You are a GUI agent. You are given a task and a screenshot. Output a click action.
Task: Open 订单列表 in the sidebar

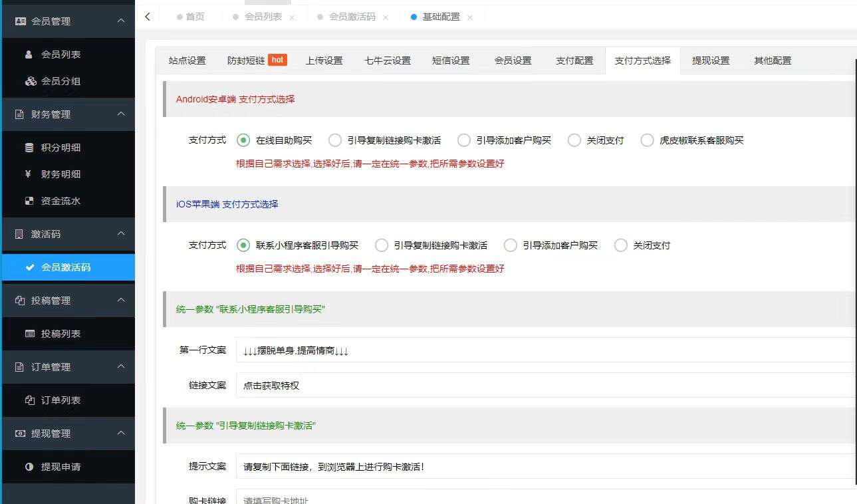pyautogui.click(x=29, y=400)
